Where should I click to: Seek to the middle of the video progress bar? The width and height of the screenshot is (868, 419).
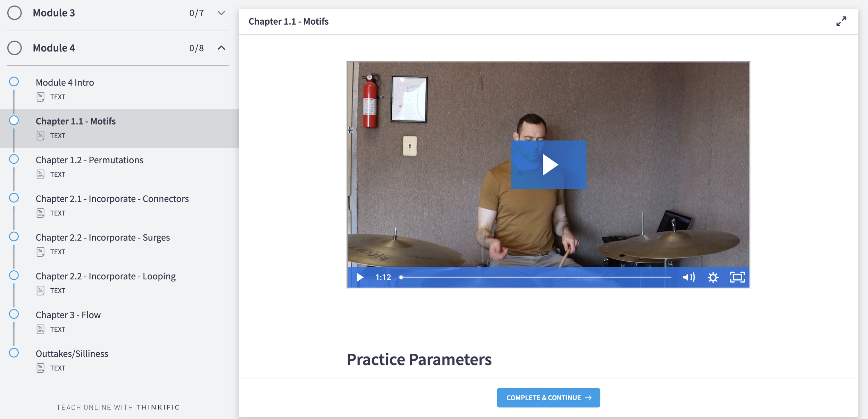(536, 277)
